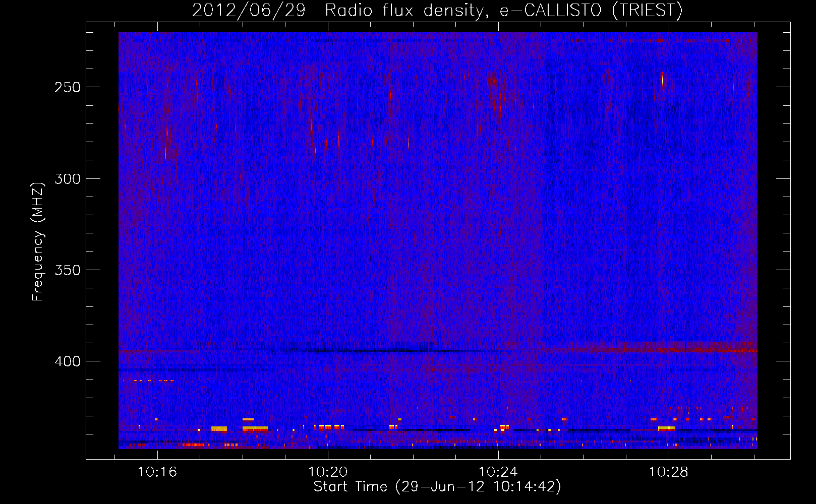Click the 'Start Time (29-Jun-12 10:14:42)' label

tap(437, 487)
